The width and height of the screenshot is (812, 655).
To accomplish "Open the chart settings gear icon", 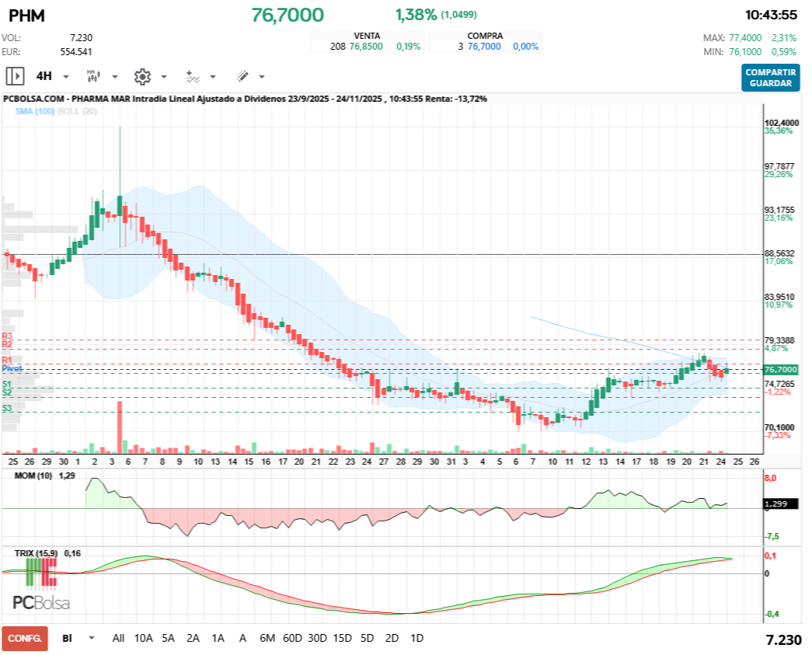I will [x=142, y=75].
